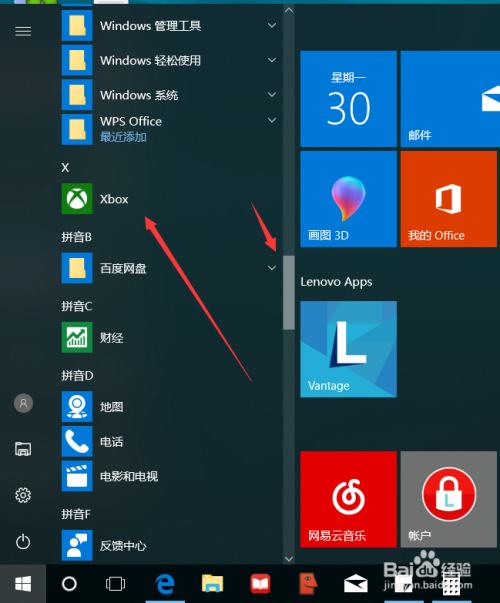Open the 电影和电视 app icon
This screenshot has height=603, width=500.
(77, 476)
